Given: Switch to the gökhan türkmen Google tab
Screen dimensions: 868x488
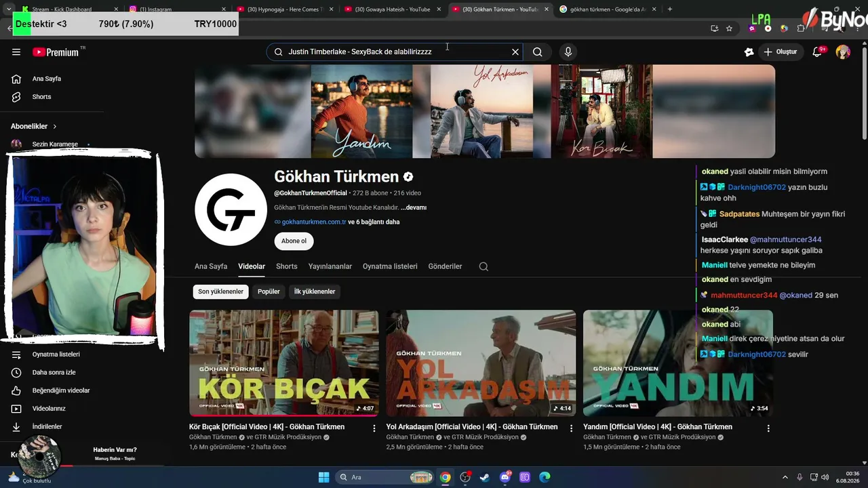Looking at the screenshot, I should point(608,9).
